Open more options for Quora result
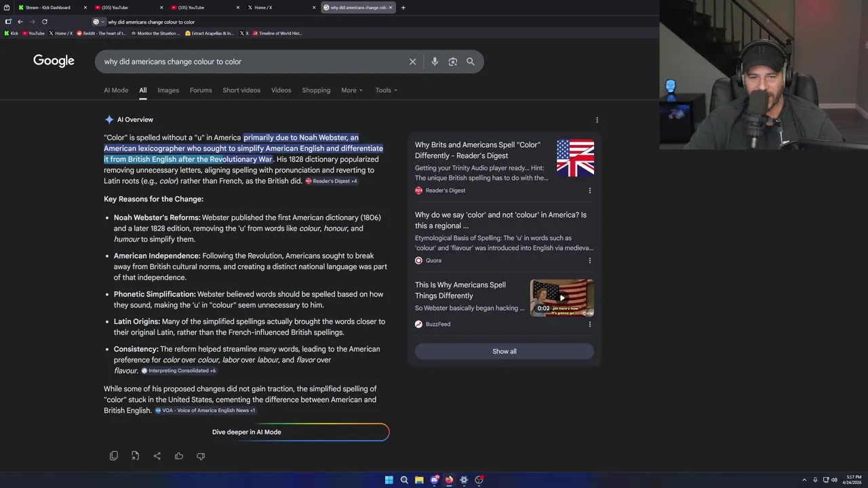Image resolution: width=868 pixels, height=488 pixels. (x=589, y=260)
